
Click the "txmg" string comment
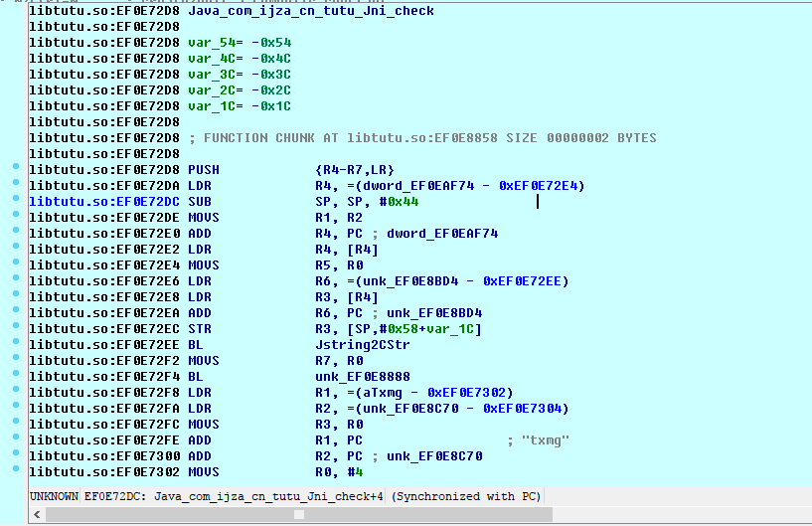546,440
